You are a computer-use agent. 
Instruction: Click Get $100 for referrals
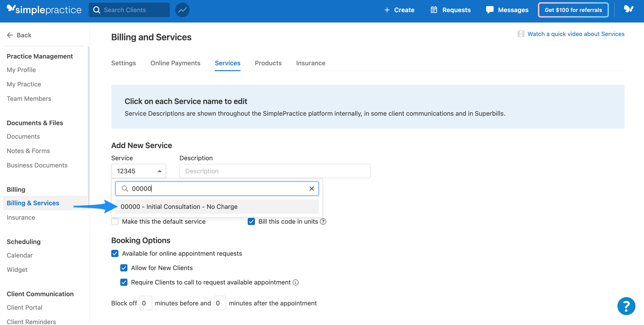(x=573, y=10)
